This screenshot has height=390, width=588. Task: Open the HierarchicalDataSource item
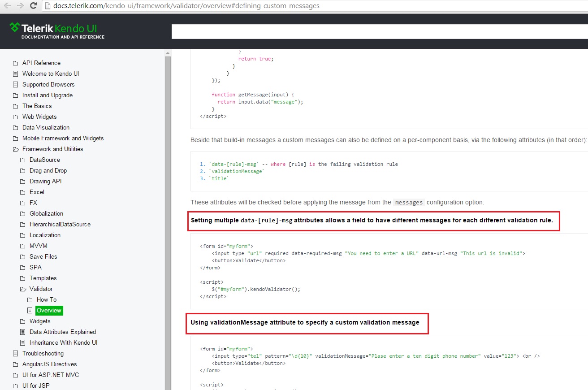point(60,225)
